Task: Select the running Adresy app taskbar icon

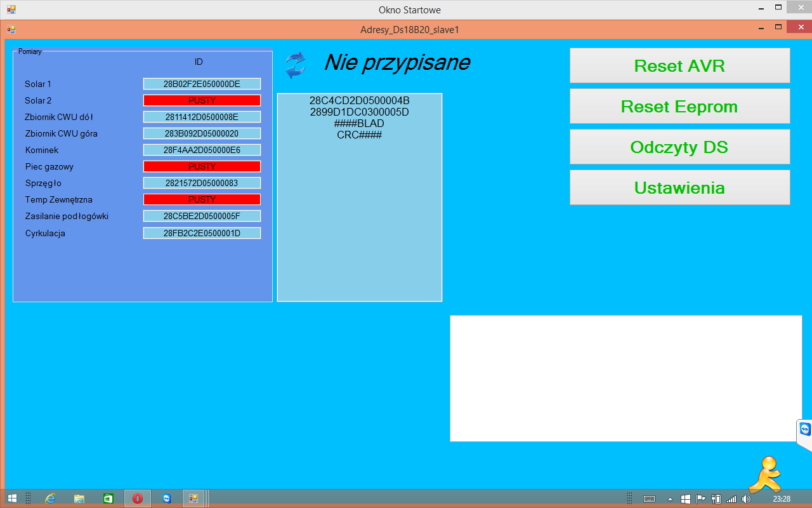Action: pyautogui.click(x=194, y=498)
